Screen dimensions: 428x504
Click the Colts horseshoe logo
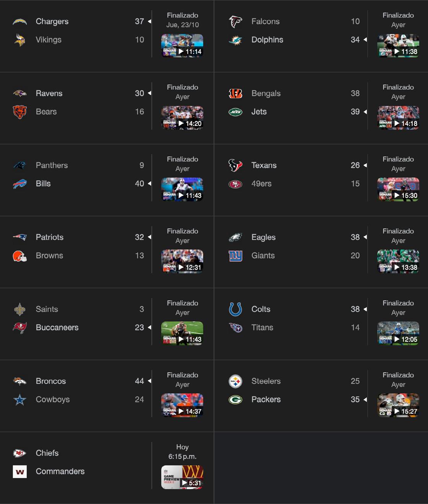[x=235, y=309]
